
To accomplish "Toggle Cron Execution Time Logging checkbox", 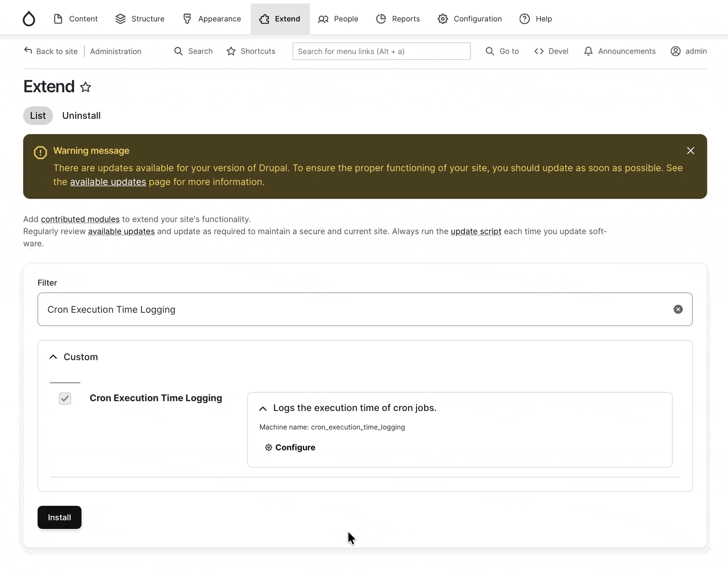I will (65, 398).
